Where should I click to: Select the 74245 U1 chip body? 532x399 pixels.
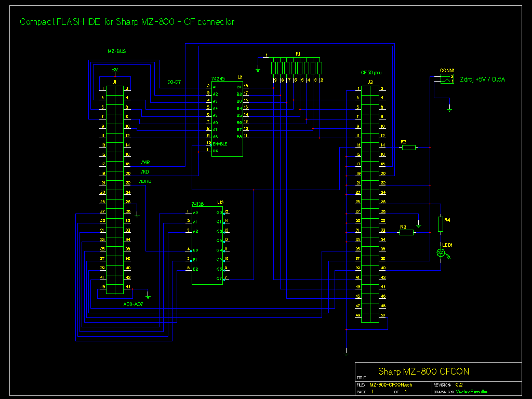pos(227,119)
